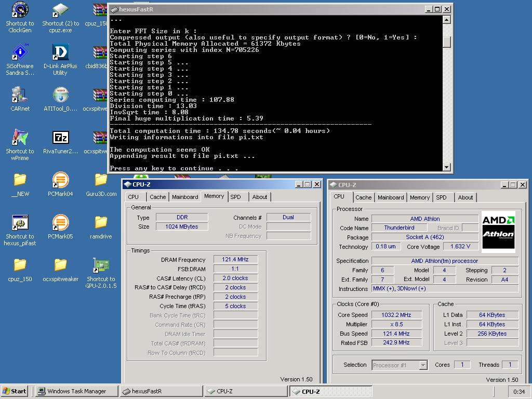Click Channels field showing Dual
The width and height of the screenshot is (532, 399).
tap(288, 217)
